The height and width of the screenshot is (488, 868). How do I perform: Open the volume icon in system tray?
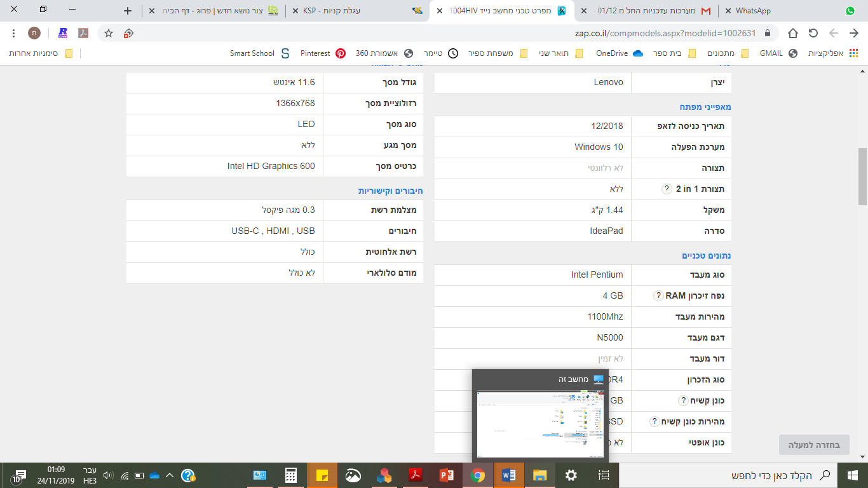click(108, 475)
